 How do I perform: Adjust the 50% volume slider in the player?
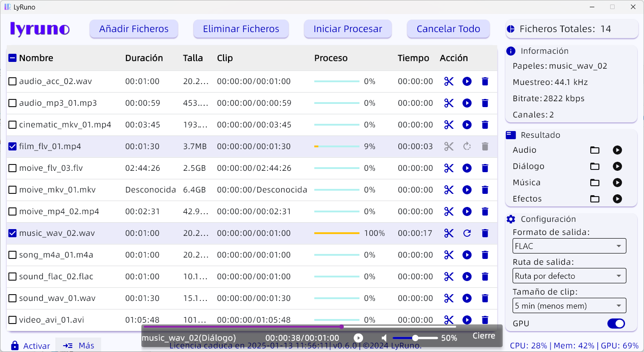415,337
